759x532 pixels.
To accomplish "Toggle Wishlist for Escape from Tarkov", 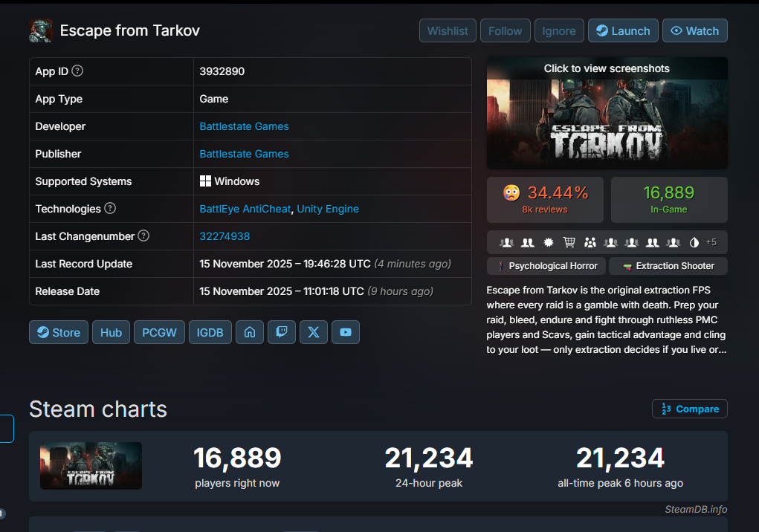I will click(448, 31).
